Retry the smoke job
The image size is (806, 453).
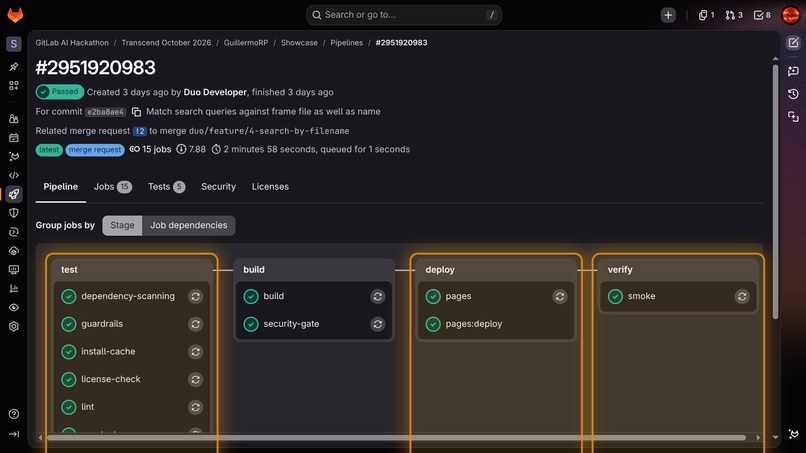pos(742,297)
